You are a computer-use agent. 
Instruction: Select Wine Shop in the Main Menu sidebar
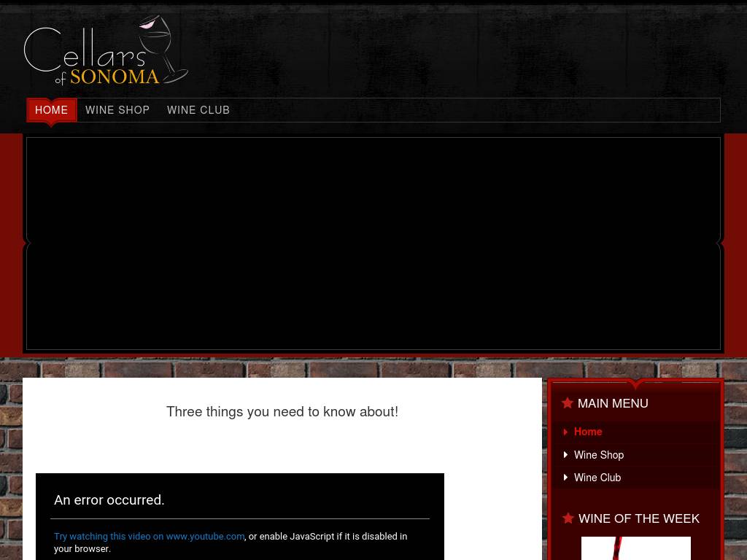click(599, 455)
